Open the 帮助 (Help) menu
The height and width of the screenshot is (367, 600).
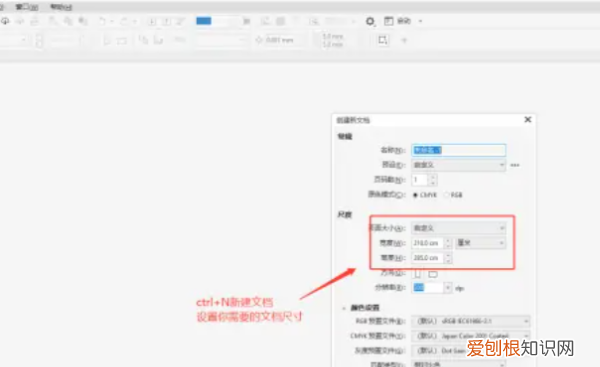(61, 7)
